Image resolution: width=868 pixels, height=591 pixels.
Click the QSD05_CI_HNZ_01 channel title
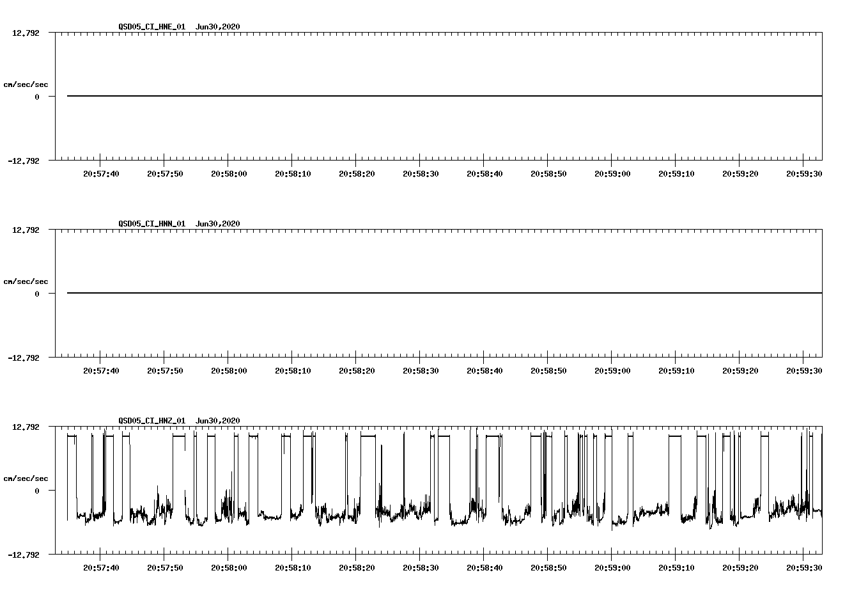pos(152,421)
